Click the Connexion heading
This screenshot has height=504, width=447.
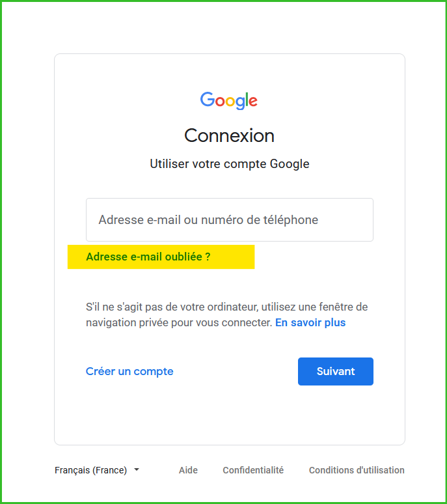pos(229,135)
